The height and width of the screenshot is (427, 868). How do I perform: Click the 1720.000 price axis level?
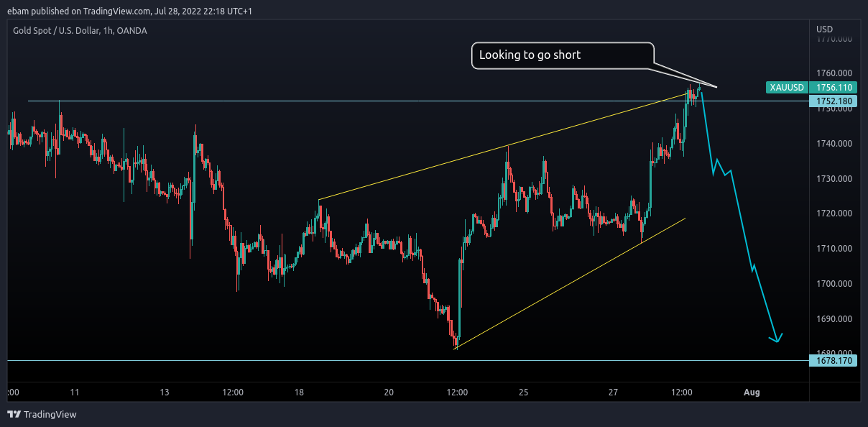(x=834, y=213)
